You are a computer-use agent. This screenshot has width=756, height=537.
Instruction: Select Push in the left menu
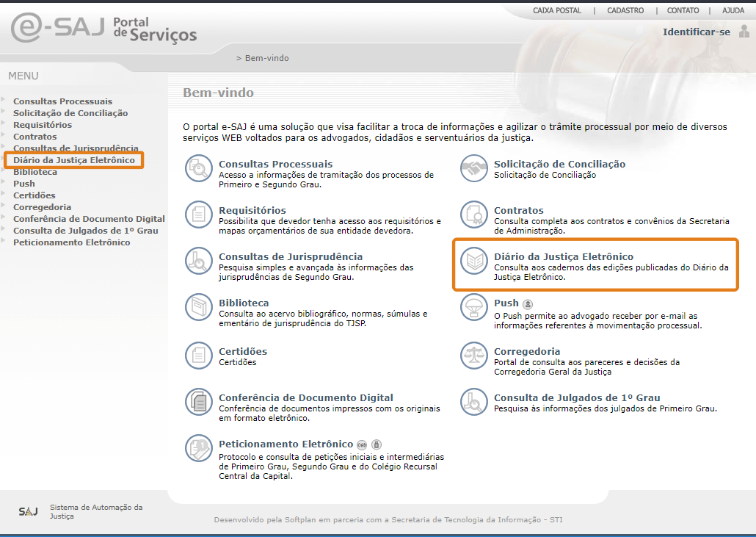point(24,184)
